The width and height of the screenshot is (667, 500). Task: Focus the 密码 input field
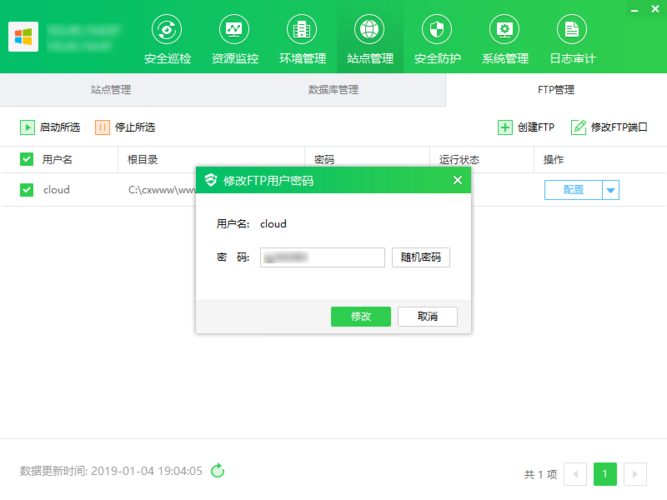point(322,257)
